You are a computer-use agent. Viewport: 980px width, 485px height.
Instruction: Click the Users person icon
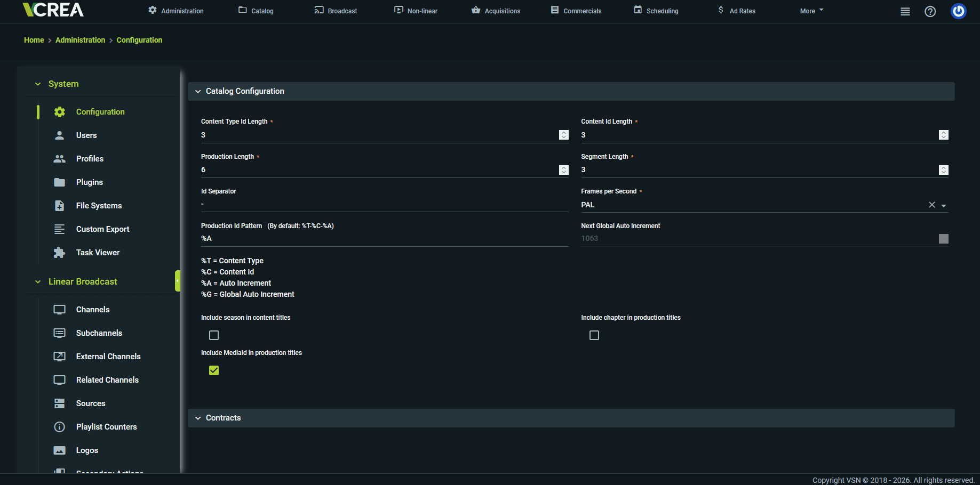click(60, 135)
